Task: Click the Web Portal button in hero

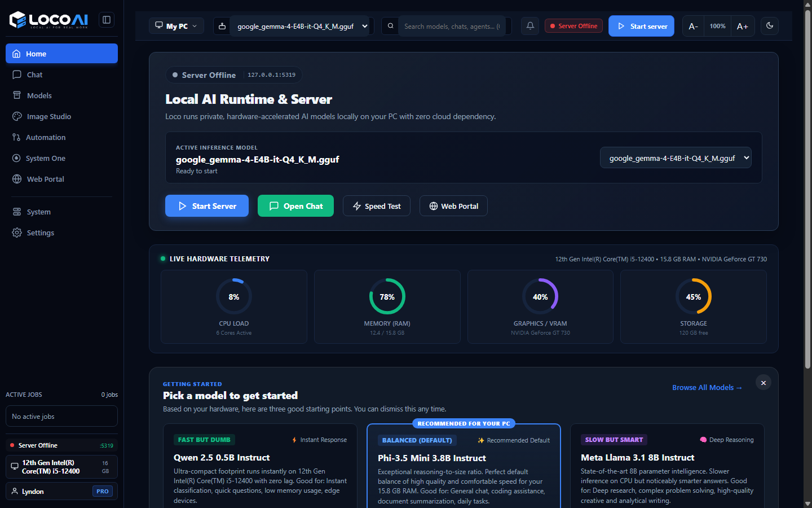Action: pos(453,206)
